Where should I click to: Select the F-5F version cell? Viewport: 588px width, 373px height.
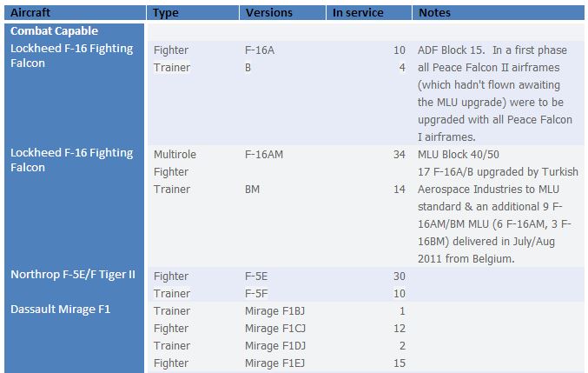click(256, 294)
